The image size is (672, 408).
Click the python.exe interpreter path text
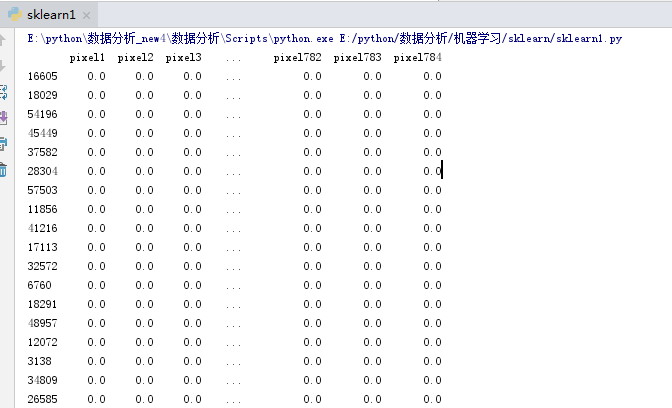click(180, 39)
